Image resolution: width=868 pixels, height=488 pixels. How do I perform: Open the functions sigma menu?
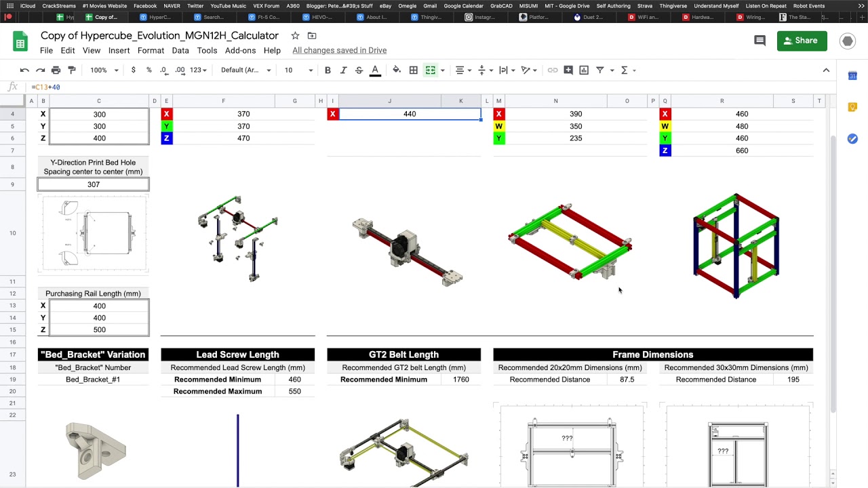628,70
